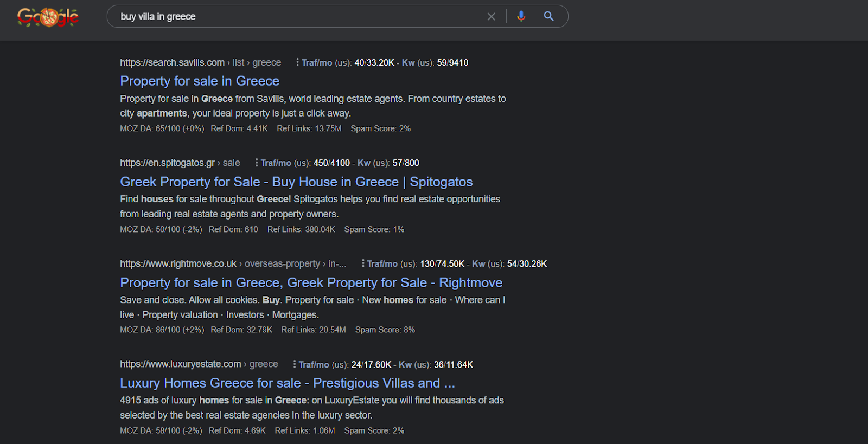
Task: Open the three-dot menu beside the savills.com URL
Action: point(297,62)
